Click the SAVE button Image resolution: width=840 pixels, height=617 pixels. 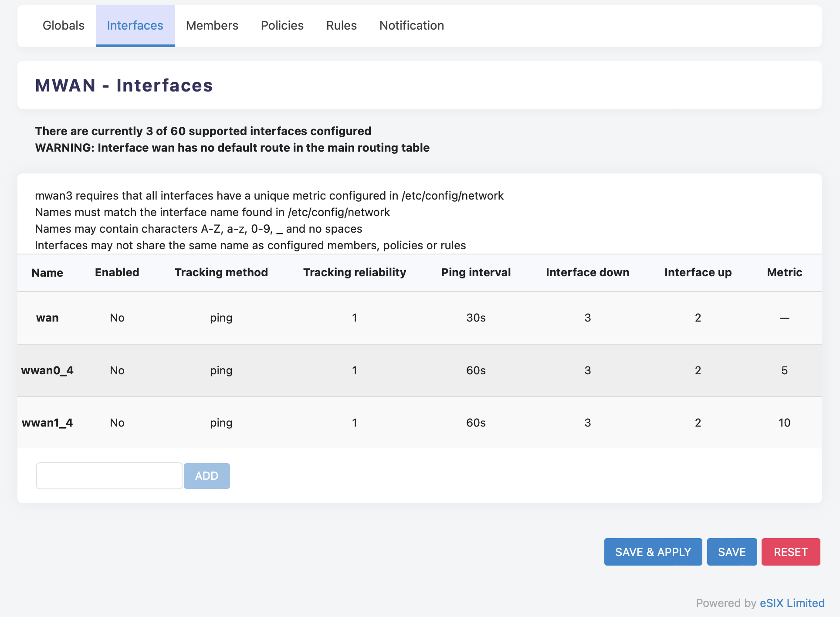click(732, 552)
